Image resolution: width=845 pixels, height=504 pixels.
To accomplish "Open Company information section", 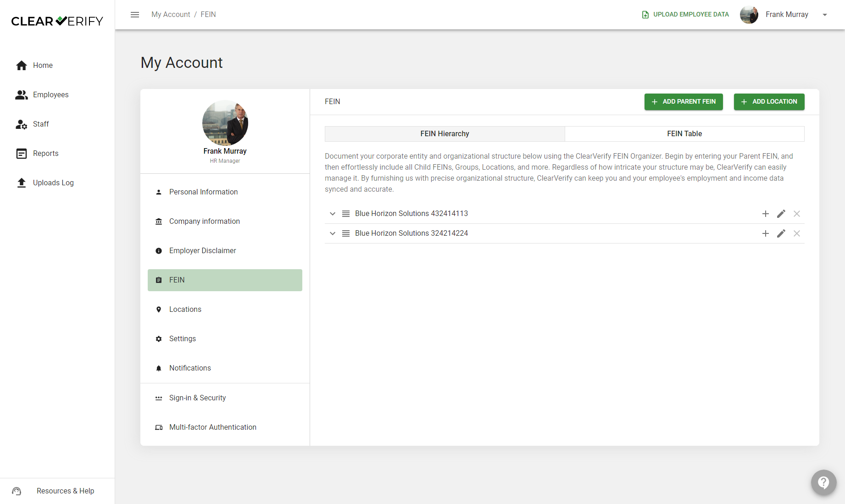I will tap(225, 222).
